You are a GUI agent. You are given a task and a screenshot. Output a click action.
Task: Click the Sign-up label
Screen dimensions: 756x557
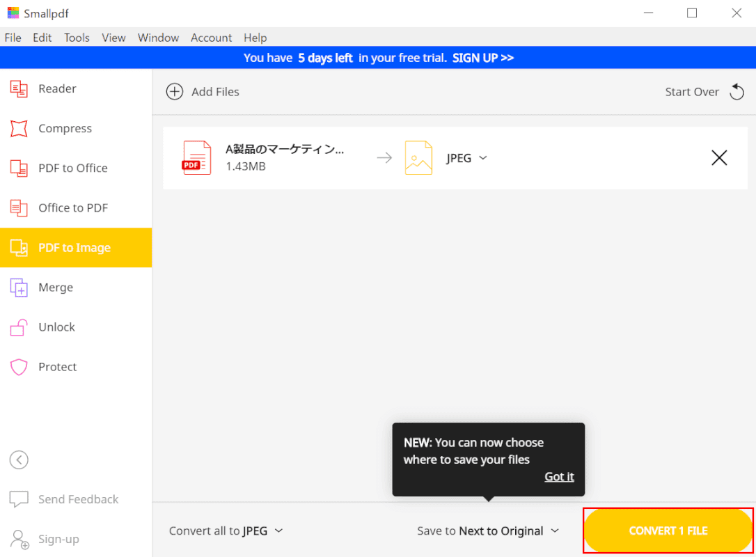(58, 539)
